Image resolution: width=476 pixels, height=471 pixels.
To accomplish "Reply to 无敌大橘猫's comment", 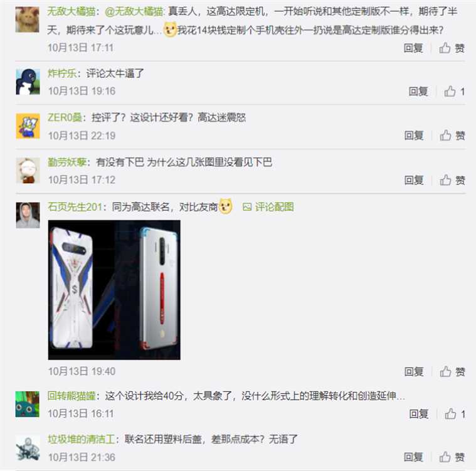I will tap(413, 48).
